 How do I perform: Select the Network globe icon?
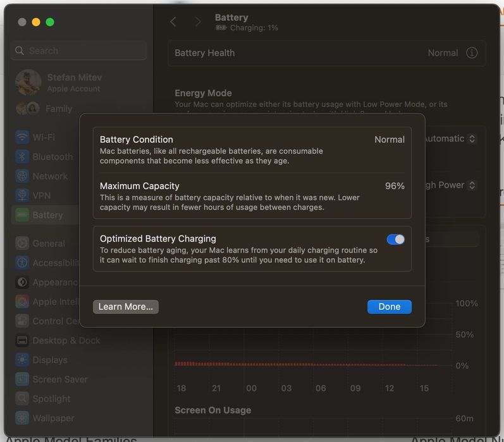(22, 176)
